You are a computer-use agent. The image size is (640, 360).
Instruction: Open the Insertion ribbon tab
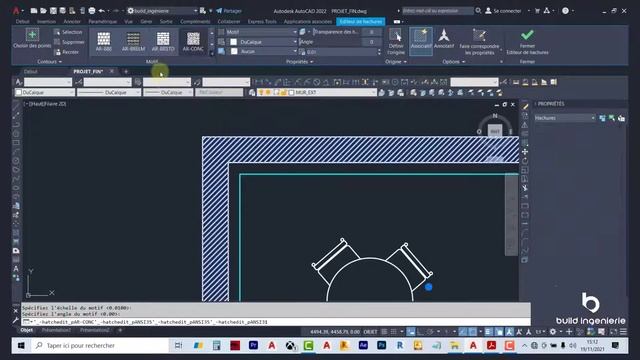click(47, 21)
